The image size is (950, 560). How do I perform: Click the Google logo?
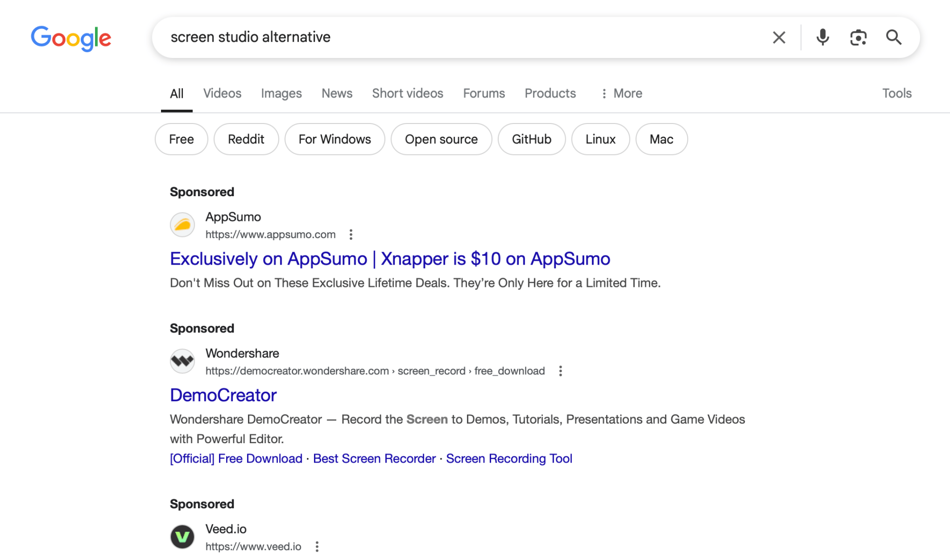click(71, 38)
